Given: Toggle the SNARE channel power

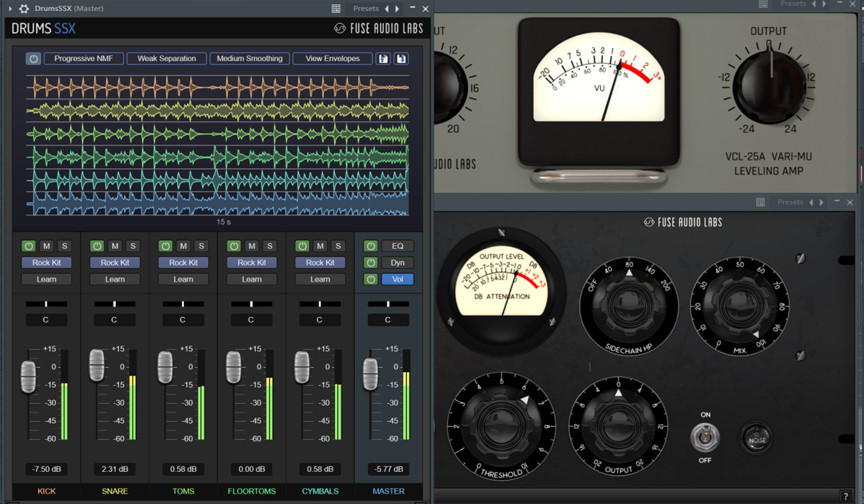Looking at the screenshot, I should tap(97, 246).
